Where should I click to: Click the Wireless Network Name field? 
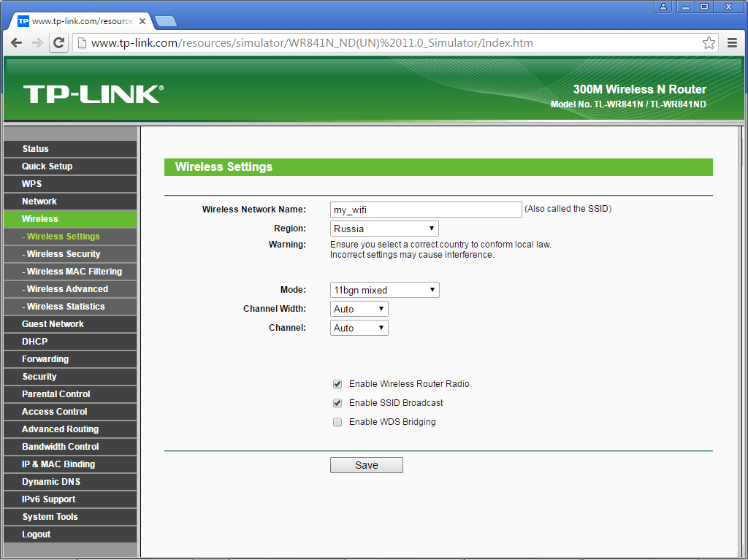[426, 210]
